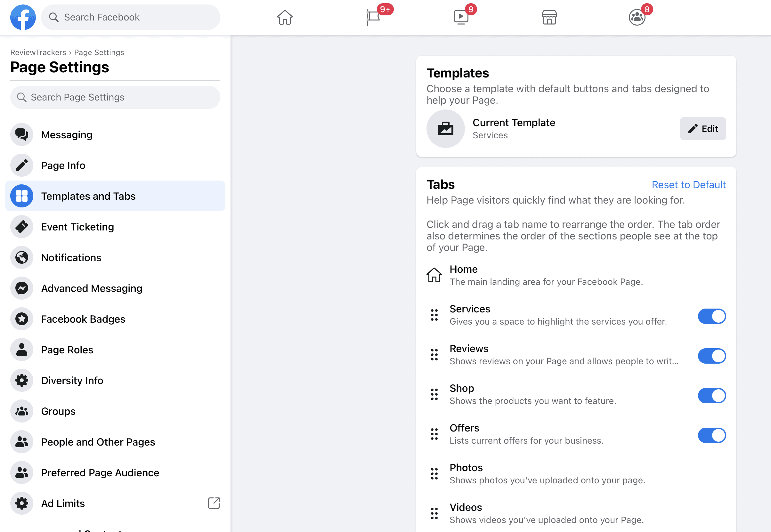Select Page Roles in sidebar

tap(67, 350)
